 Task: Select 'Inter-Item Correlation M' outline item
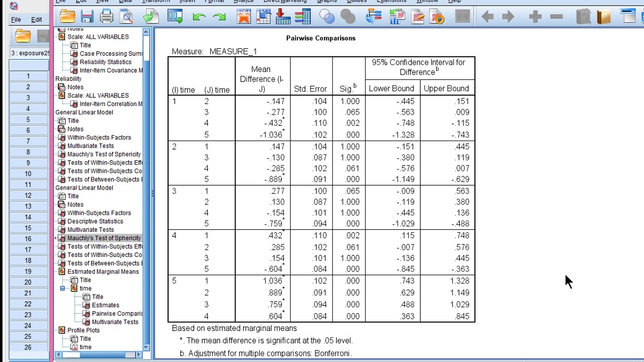[x=111, y=104]
